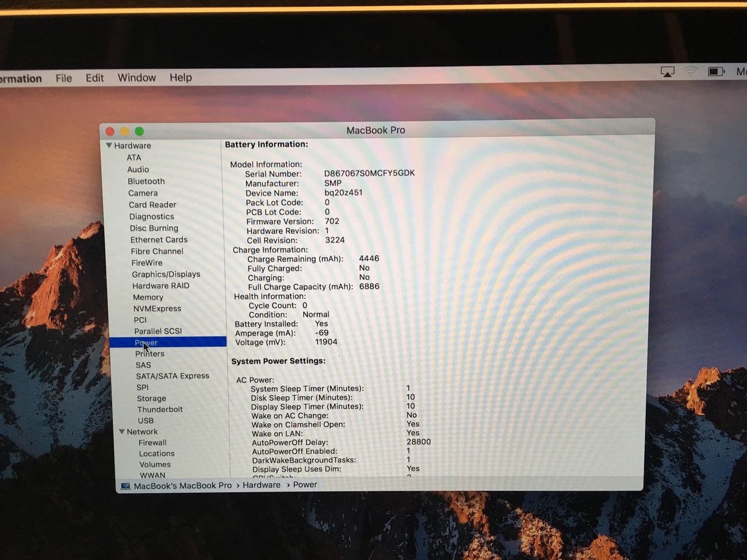
Task: Click Power in the path bar
Action: pos(305,485)
